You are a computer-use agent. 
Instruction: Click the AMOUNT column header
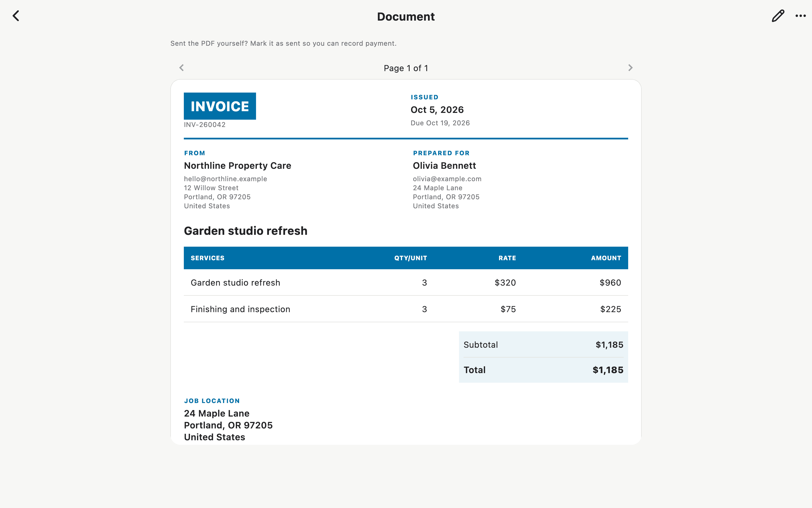[606, 258]
